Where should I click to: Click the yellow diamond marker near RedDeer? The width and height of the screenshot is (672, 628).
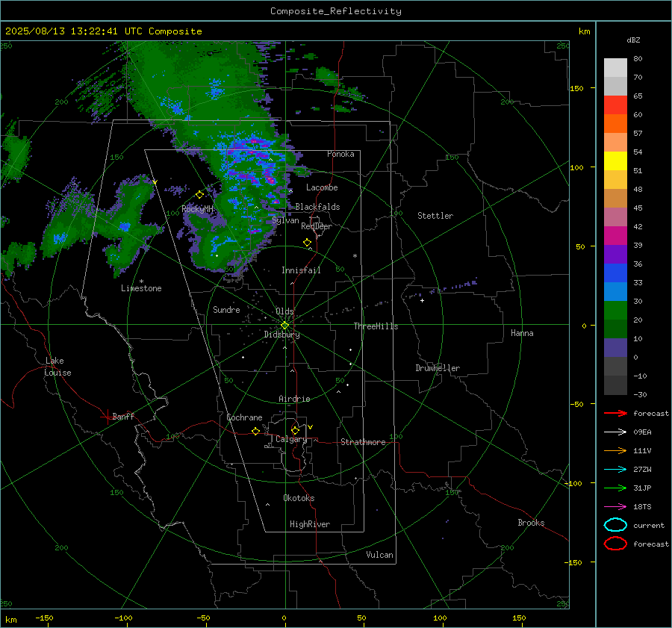308,243
